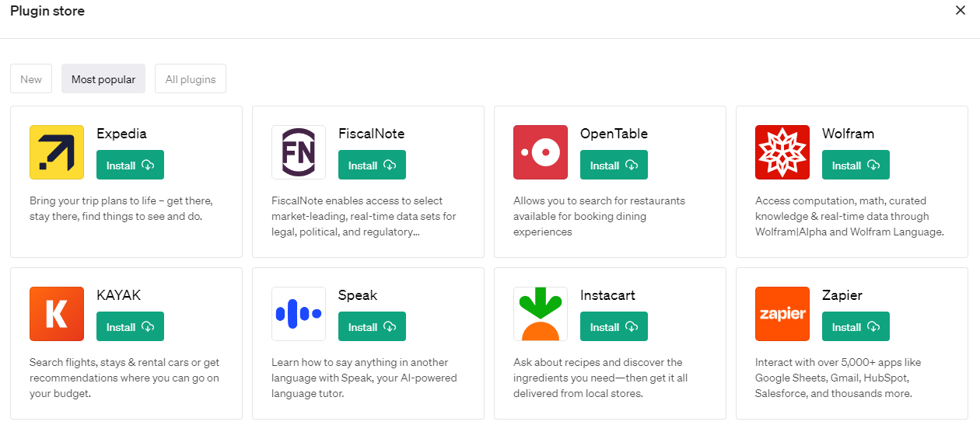Install the FiscalNote plugin
The height and width of the screenshot is (432, 980).
click(372, 165)
